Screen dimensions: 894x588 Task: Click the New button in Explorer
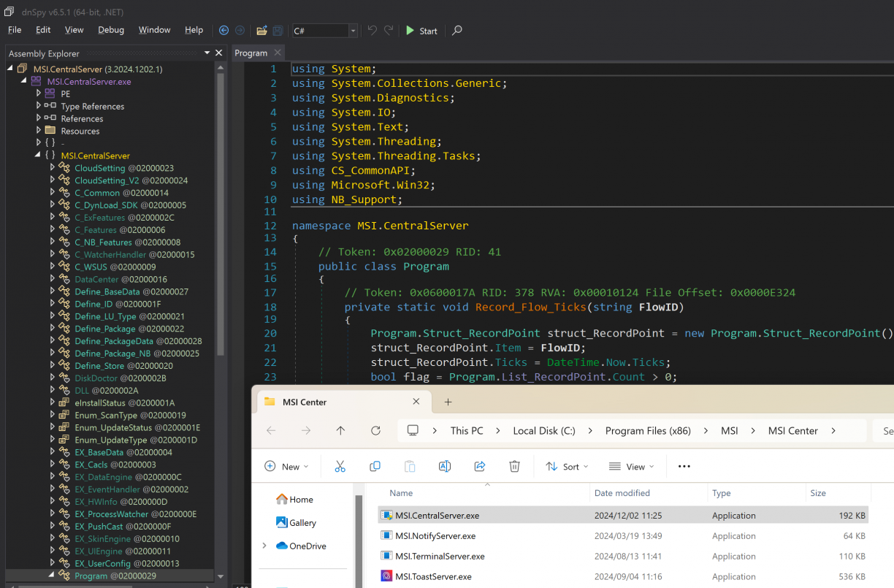coord(286,467)
